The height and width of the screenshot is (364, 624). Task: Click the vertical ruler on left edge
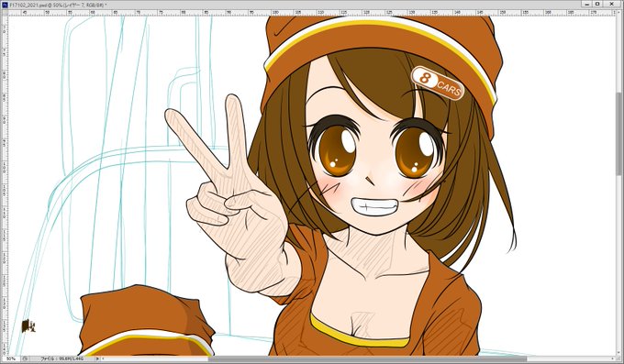click(5, 186)
